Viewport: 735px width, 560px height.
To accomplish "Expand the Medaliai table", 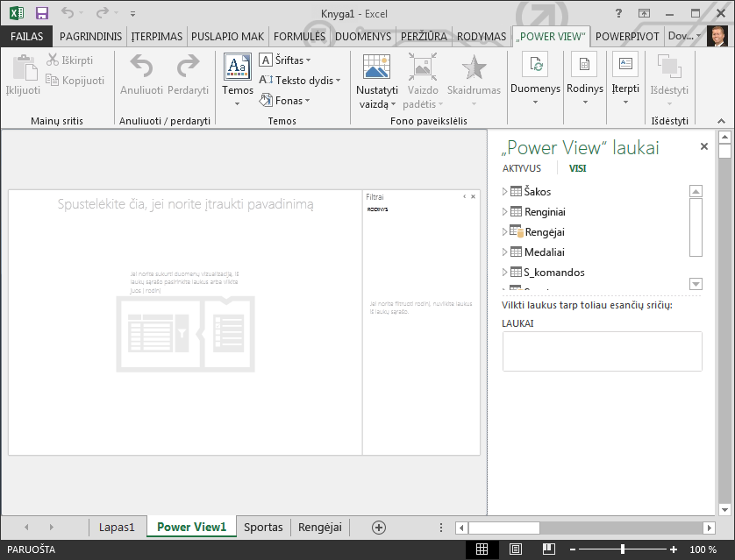I will coord(505,252).
